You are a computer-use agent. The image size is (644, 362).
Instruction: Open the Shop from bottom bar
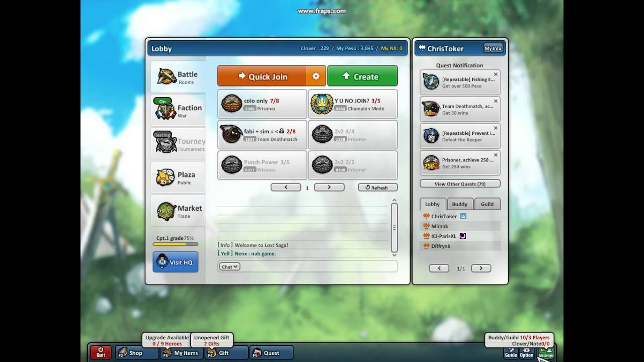137,352
